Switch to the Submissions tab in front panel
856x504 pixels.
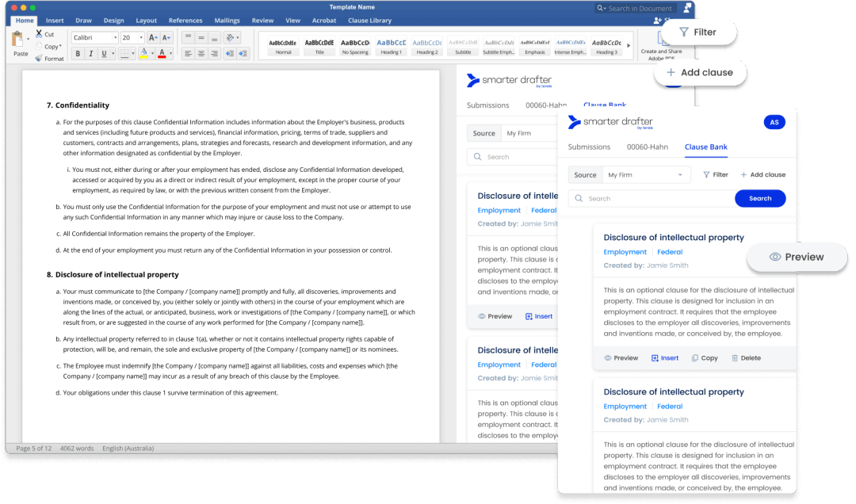(x=589, y=147)
